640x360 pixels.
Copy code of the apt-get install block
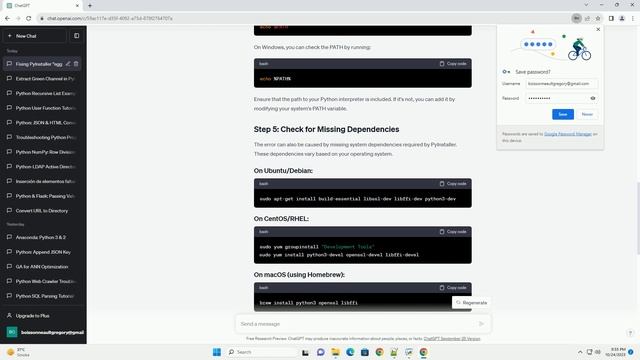click(453, 184)
